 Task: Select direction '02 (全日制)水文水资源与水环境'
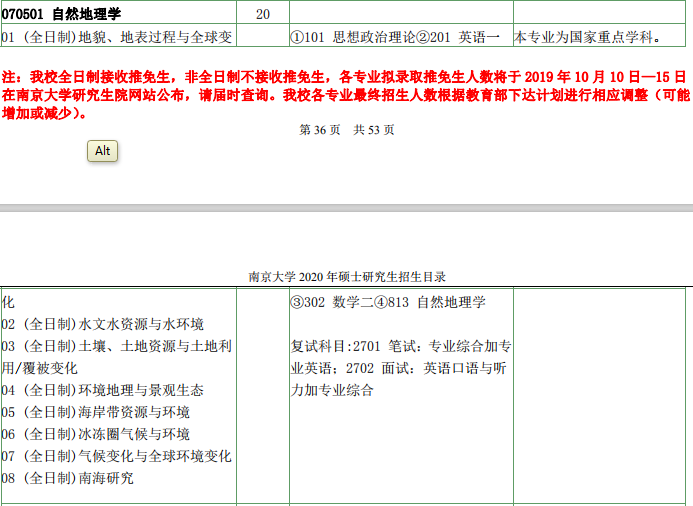click(x=103, y=324)
